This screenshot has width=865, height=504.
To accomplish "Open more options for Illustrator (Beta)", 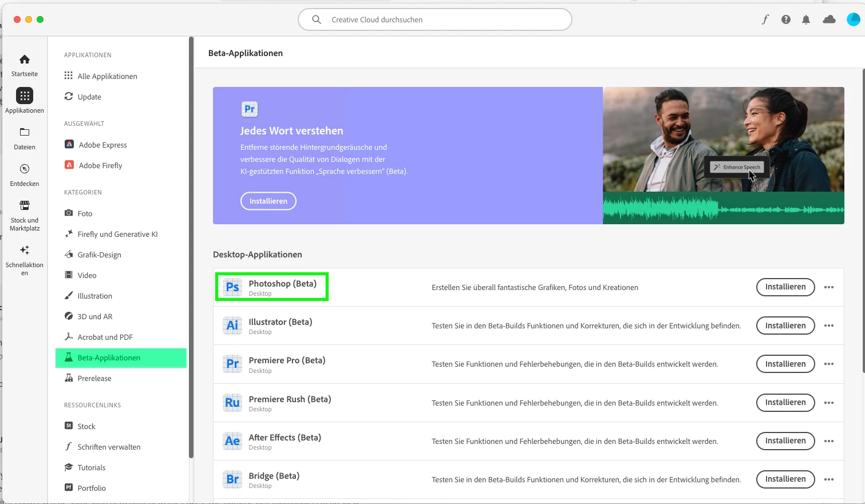I will click(x=829, y=326).
